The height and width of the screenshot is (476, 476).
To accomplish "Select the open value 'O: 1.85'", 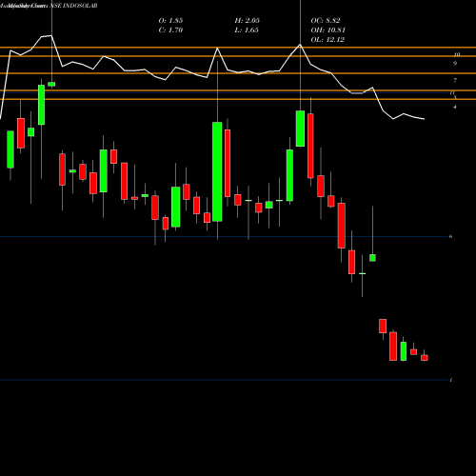I will [170, 21].
